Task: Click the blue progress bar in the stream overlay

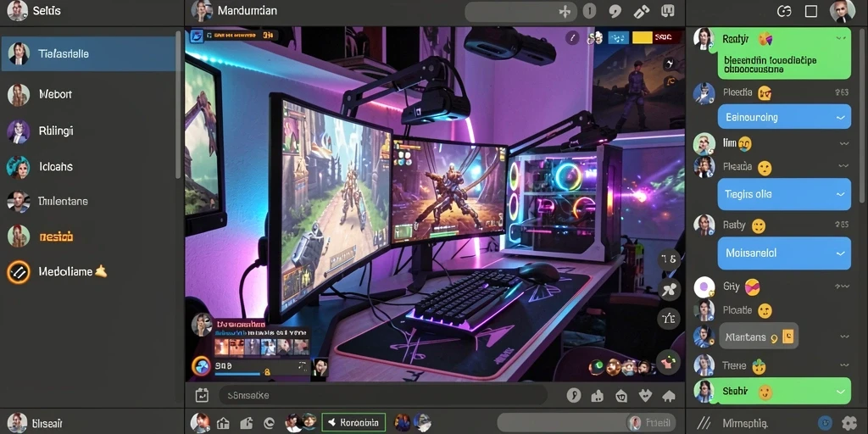Action: [x=237, y=374]
